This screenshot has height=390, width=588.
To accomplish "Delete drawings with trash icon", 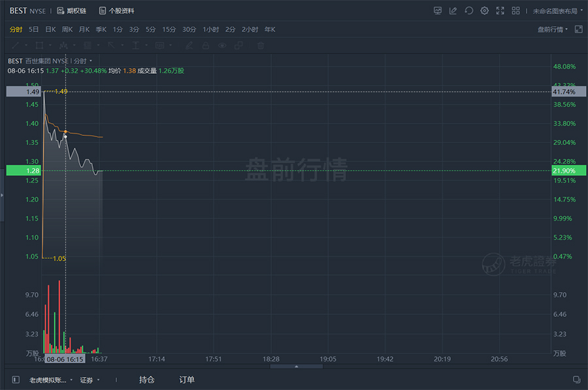I will (261, 46).
